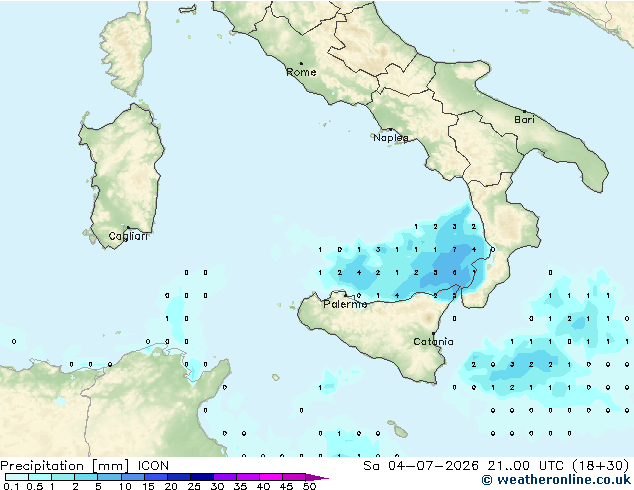Click the legend swatch between 0.1 and 0.5
The width and height of the screenshot is (634, 490).
point(17,477)
